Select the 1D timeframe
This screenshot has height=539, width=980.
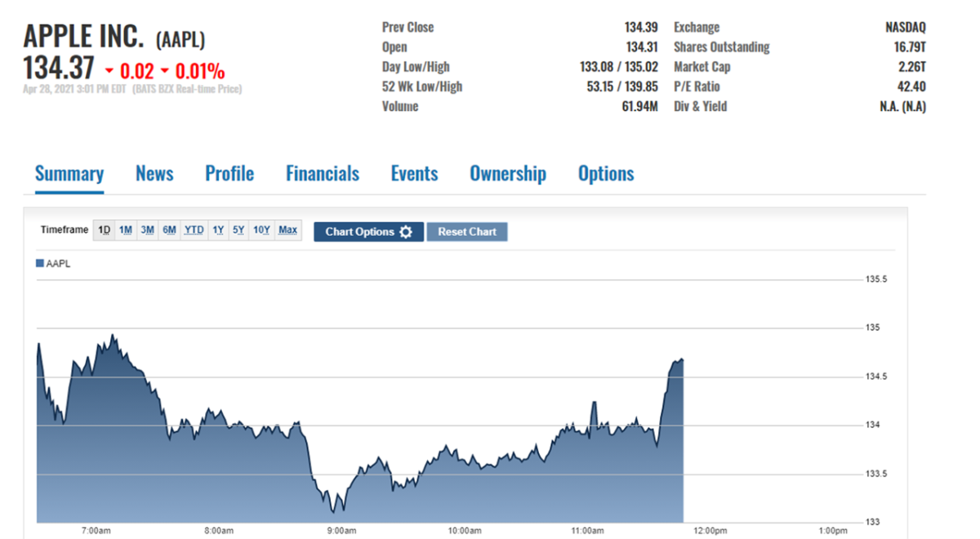tap(105, 230)
